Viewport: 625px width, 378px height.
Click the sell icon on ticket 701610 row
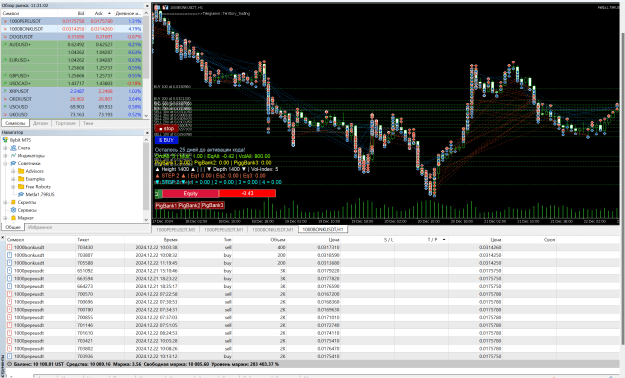(10, 333)
